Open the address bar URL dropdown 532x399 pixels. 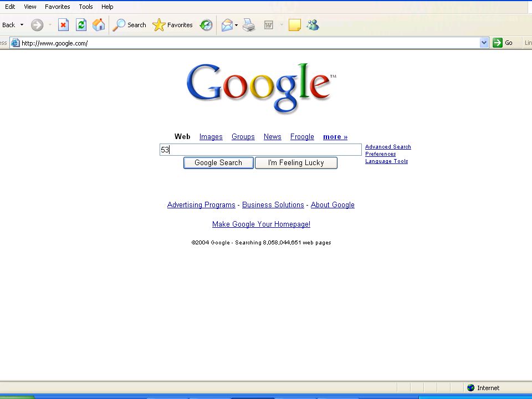484,43
